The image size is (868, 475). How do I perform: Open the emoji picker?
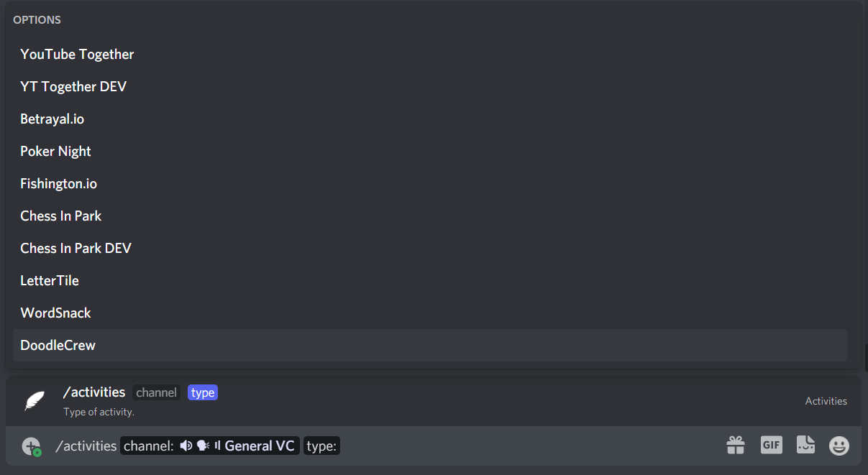[839, 446]
